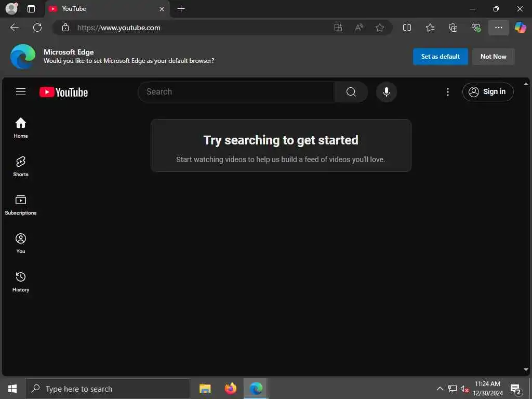Viewport: 532px width, 399px height.
Task: Open split screen view
Action: click(407, 28)
